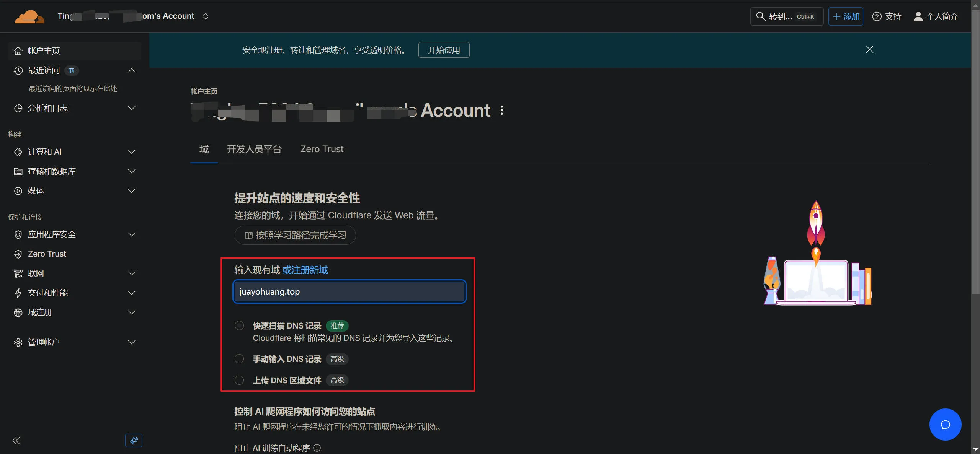The width and height of the screenshot is (980, 454).
Task: Click the Cloudflare logo icon
Action: pos(29,16)
